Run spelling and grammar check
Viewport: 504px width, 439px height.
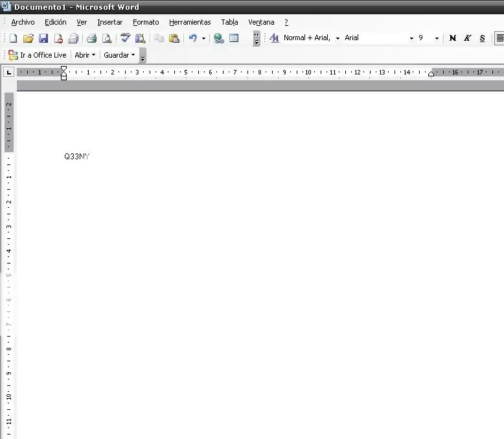point(125,38)
